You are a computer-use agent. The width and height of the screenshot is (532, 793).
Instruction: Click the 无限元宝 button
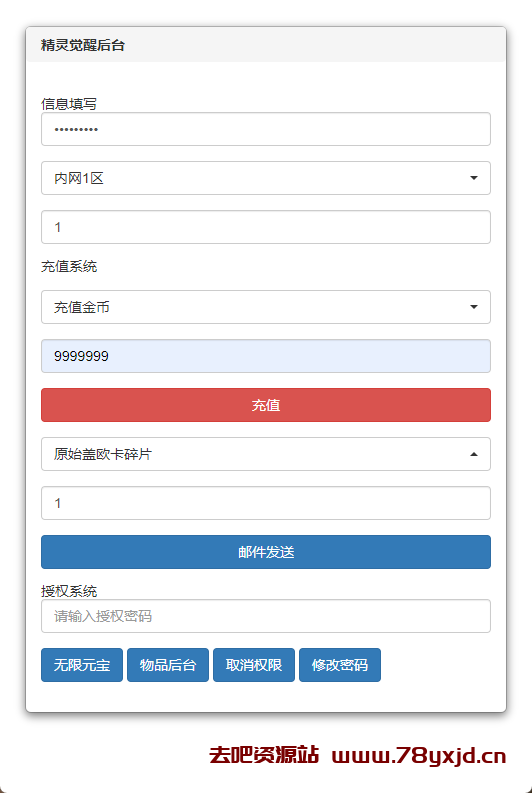click(82, 665)
